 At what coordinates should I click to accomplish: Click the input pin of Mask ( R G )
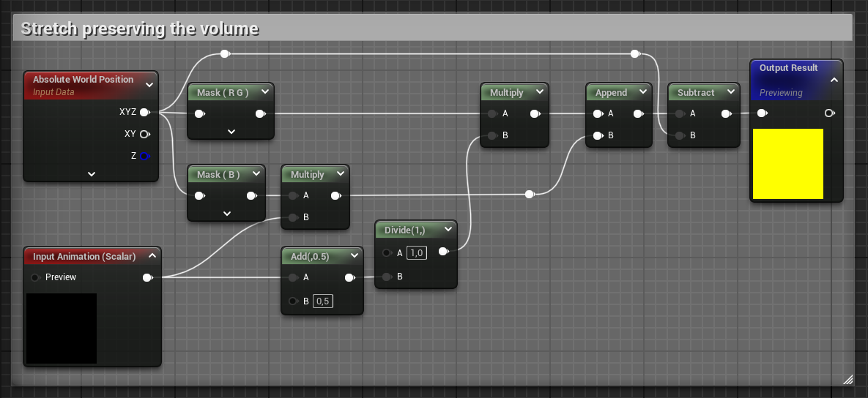point(200,114)
